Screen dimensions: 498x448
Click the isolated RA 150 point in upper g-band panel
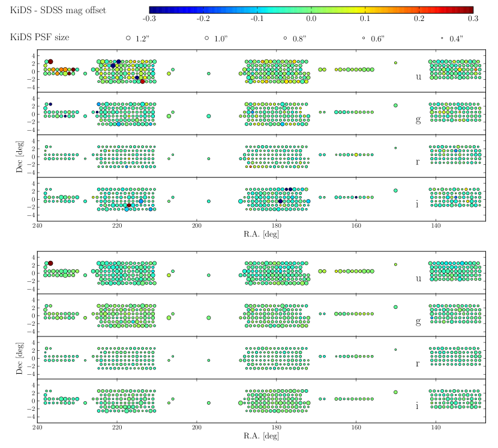[x=395, y=106]
